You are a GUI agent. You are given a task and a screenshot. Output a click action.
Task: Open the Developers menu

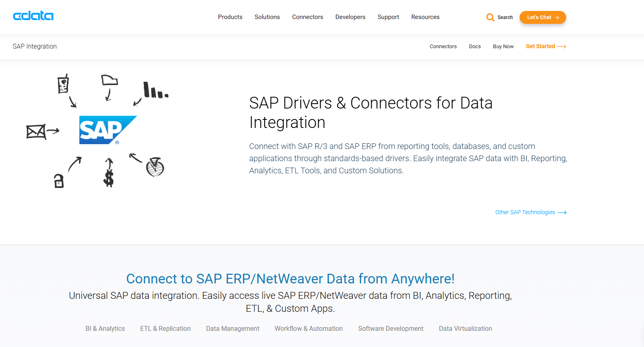click(x=350, y=17)
